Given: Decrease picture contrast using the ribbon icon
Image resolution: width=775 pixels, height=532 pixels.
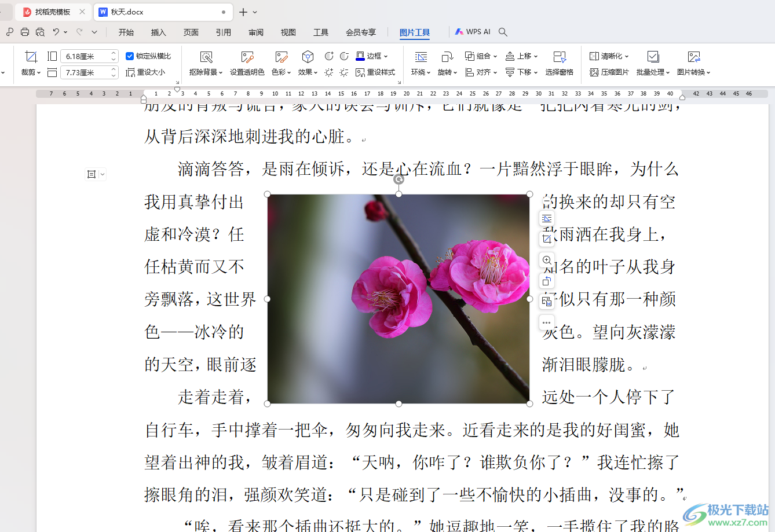Looking at the screenshot, I should tap(344, 56).
